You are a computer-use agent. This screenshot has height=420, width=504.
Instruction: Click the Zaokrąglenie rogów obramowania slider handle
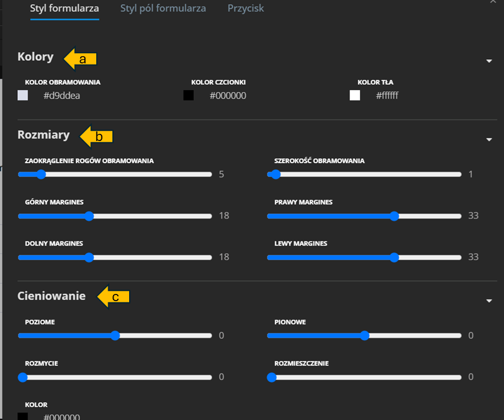click(x=41, y=174)
